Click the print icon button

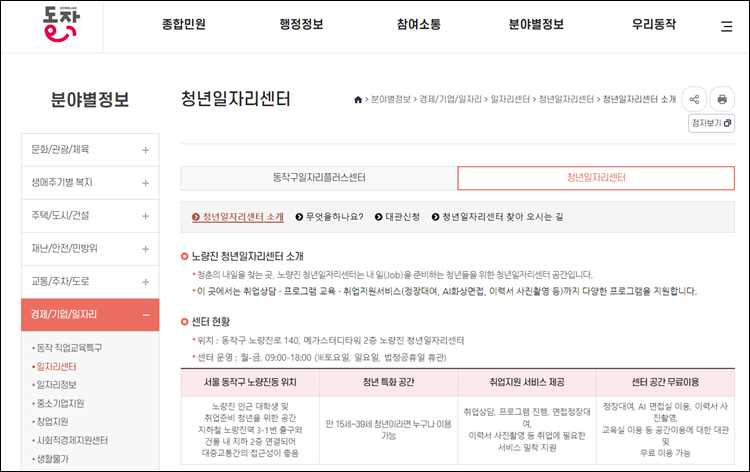tap(722, 99)
